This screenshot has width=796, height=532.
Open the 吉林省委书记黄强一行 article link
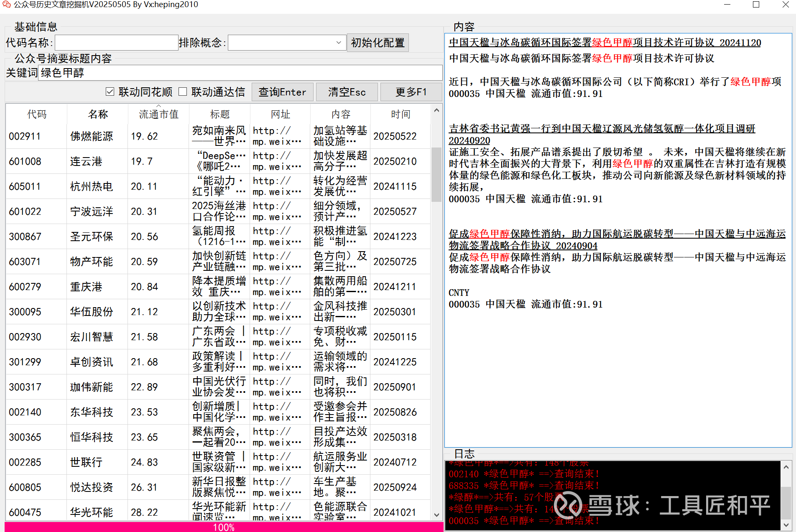click(602, 135)
